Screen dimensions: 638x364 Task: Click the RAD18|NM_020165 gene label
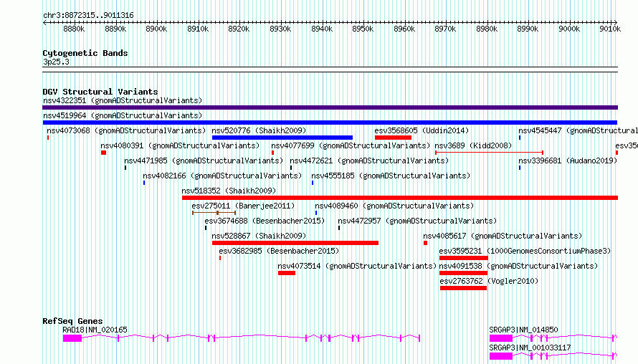tap(95, 330)
